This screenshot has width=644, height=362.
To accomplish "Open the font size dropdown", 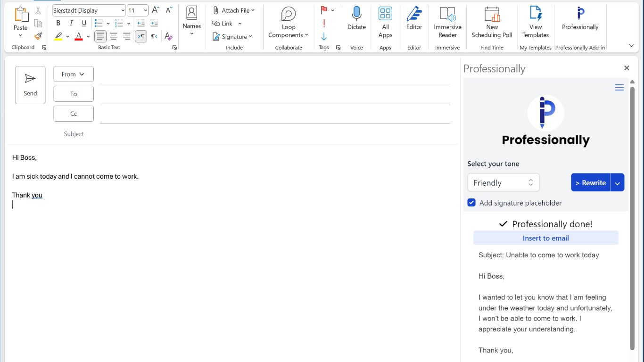I will (145, 10).
